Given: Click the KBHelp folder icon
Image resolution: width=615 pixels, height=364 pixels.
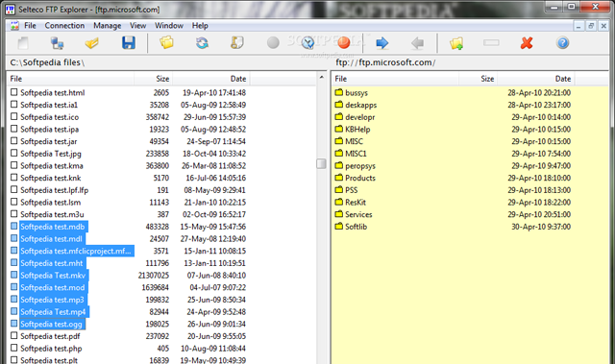Looking at the screenshot, I should click(339, 129).
